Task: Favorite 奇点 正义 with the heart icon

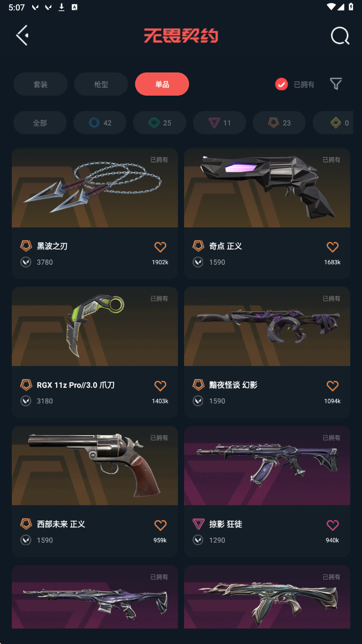Action: click(x=333, y=247)
